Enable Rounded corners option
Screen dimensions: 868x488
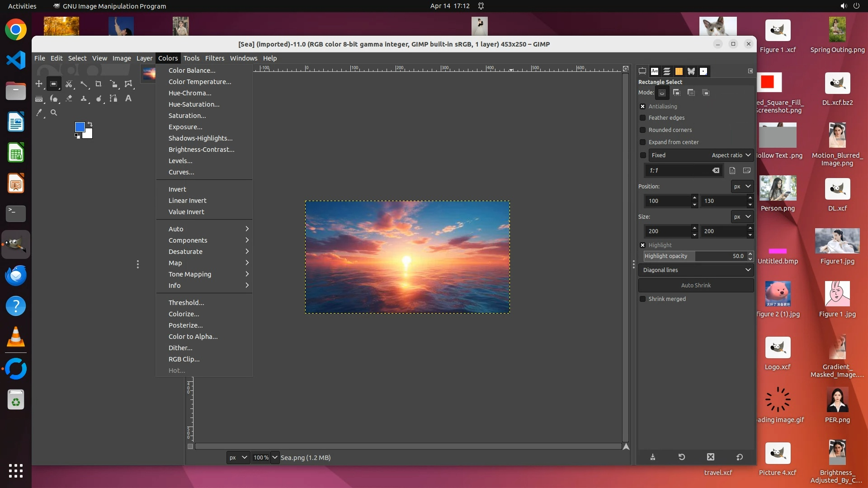coord(642,130)
